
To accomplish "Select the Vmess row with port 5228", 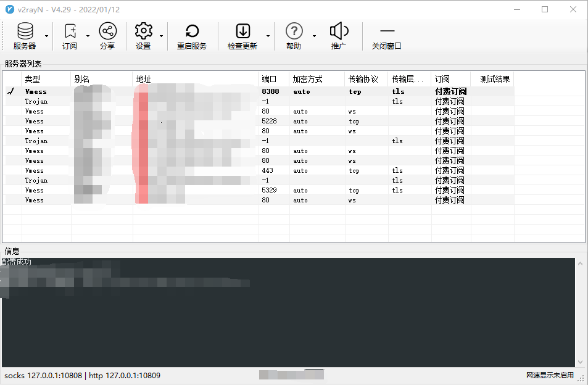I will [x=259, y=121].
